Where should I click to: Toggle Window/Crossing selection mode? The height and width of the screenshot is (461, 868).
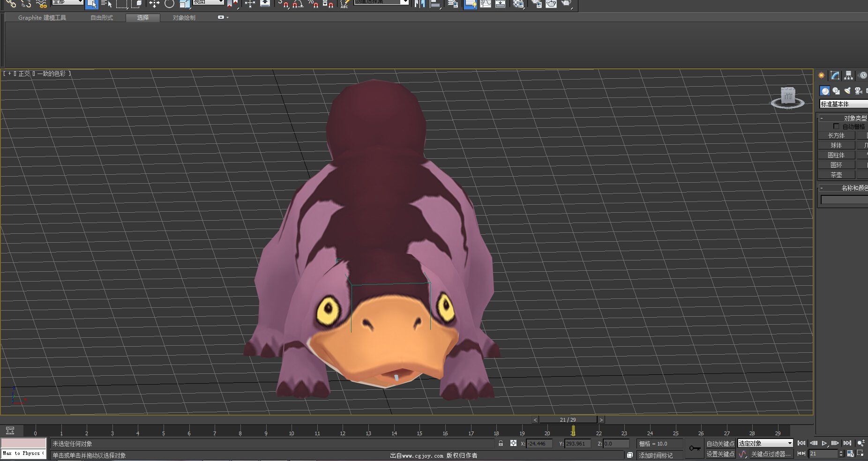(x=137, y=4)
